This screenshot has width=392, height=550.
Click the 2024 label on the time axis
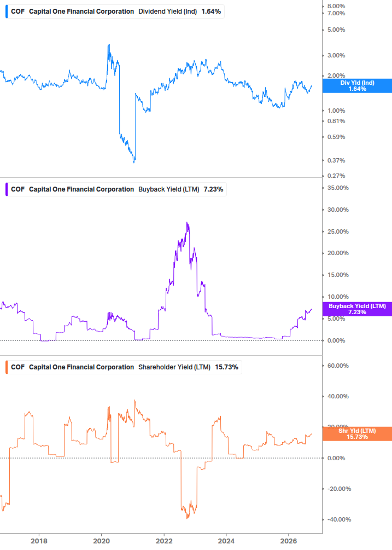(x=226, y=541)
